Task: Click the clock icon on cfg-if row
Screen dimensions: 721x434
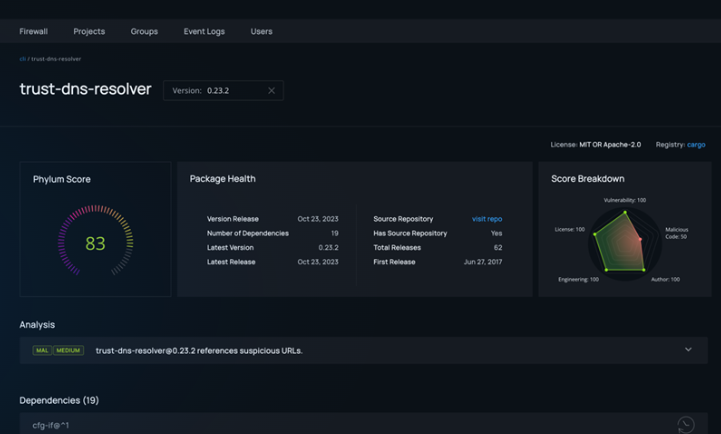Action: (x=686, y=425)
